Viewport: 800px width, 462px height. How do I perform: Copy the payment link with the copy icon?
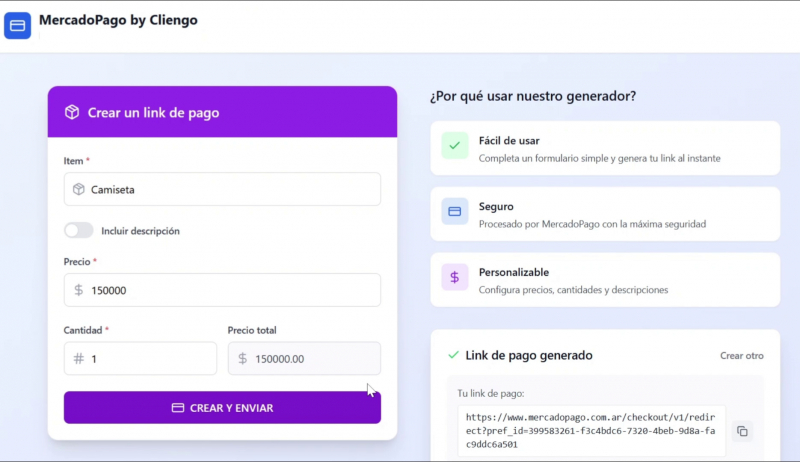pyautogui.click(x=742, y=431)
